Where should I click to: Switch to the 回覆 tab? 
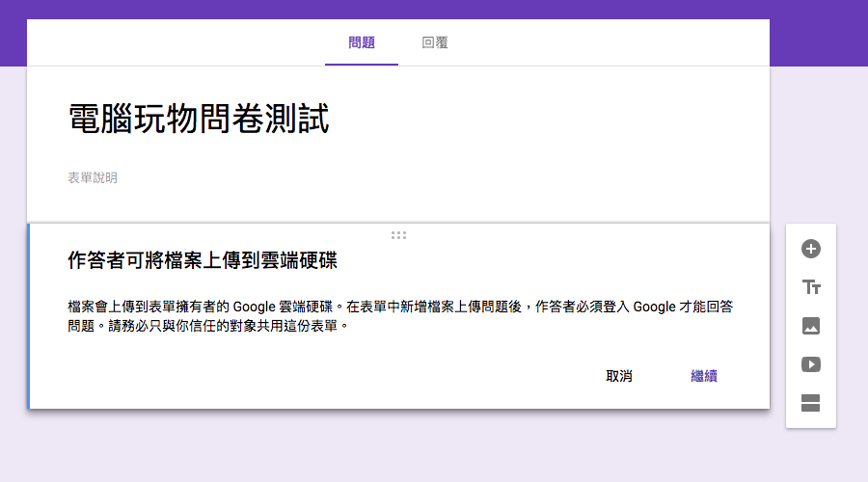pos(435,42)
